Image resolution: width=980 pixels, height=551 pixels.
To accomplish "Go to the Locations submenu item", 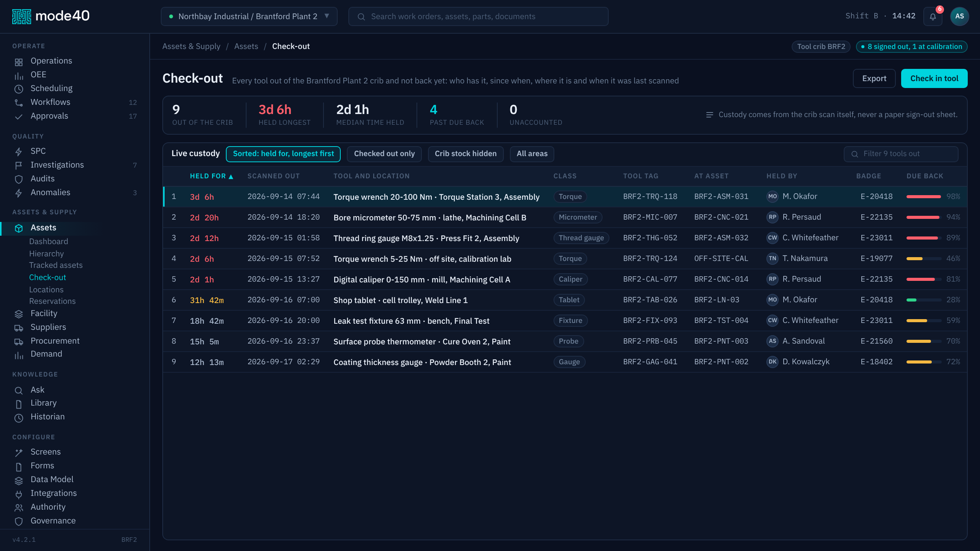I will (x=46, y=290).
